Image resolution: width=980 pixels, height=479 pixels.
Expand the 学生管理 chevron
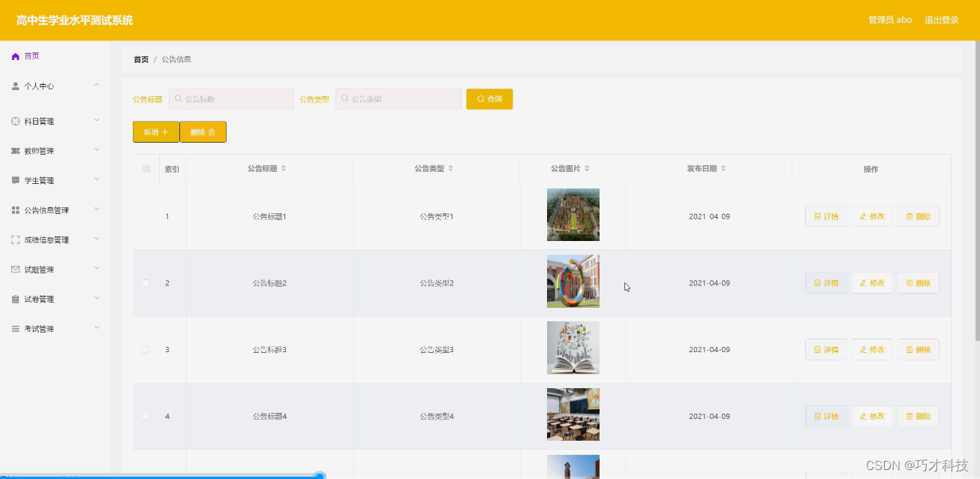pos(97,179)
